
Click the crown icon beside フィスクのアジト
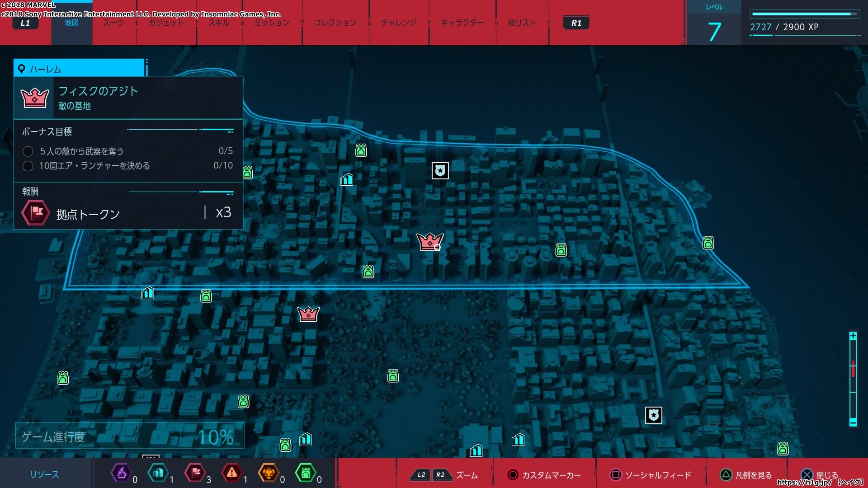(35, 98)
